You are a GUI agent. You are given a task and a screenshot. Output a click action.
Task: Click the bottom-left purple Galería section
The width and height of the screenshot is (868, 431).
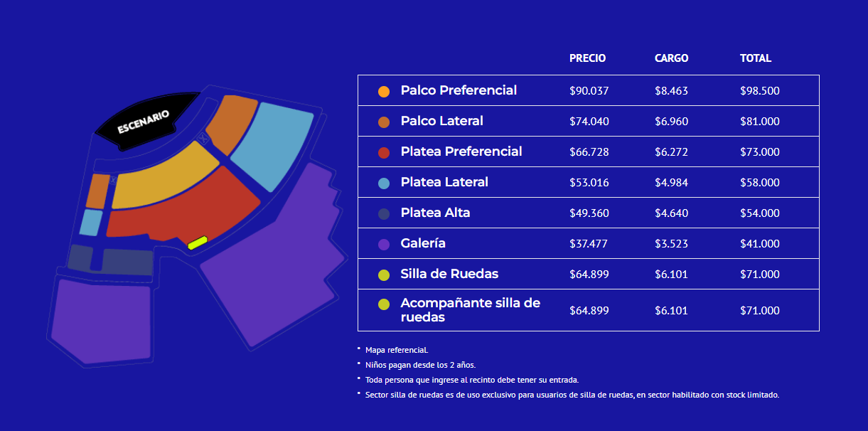pos(101,321)
